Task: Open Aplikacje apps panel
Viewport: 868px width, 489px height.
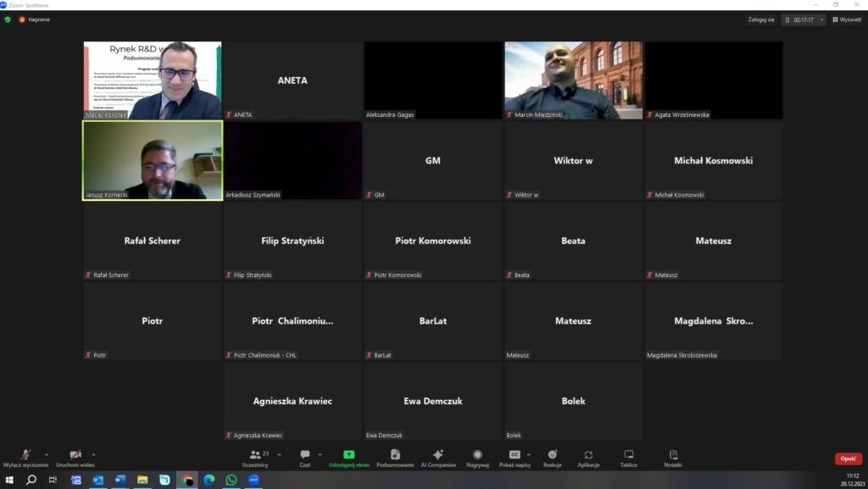Action: [x=589, y=455]
